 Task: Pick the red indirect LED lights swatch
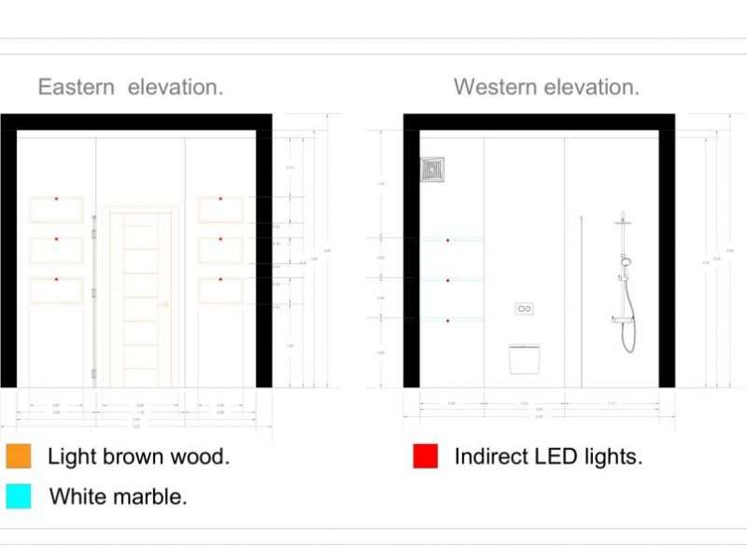pyautogui.click(x=425, y=456)
